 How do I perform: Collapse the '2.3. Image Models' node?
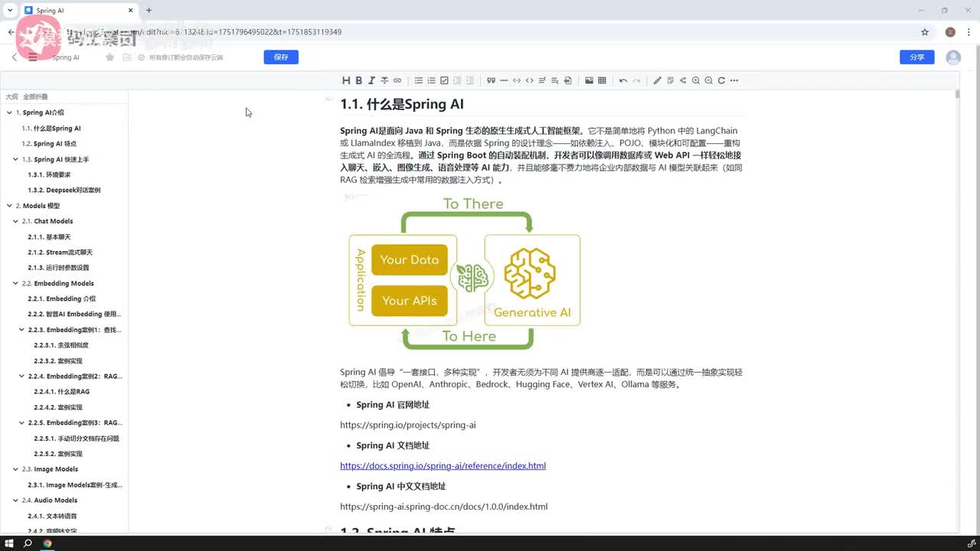click(15, 469)
